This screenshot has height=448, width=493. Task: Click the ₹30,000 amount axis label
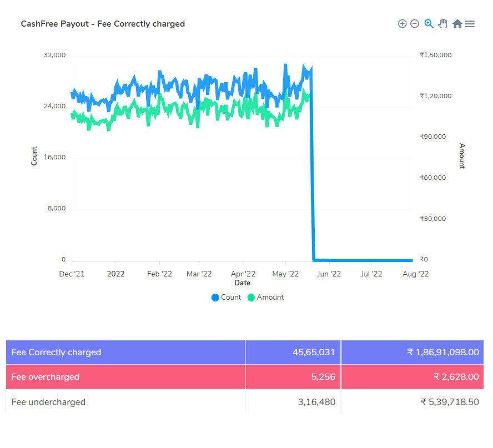(432, 219)
